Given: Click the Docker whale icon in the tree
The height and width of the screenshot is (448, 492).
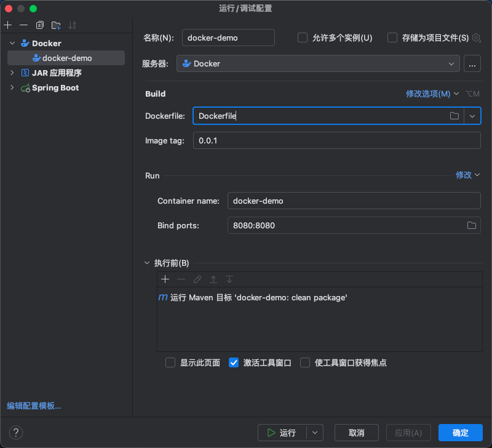Looking at the screenshot, I should pyautogui.click(x=25, y=43).
